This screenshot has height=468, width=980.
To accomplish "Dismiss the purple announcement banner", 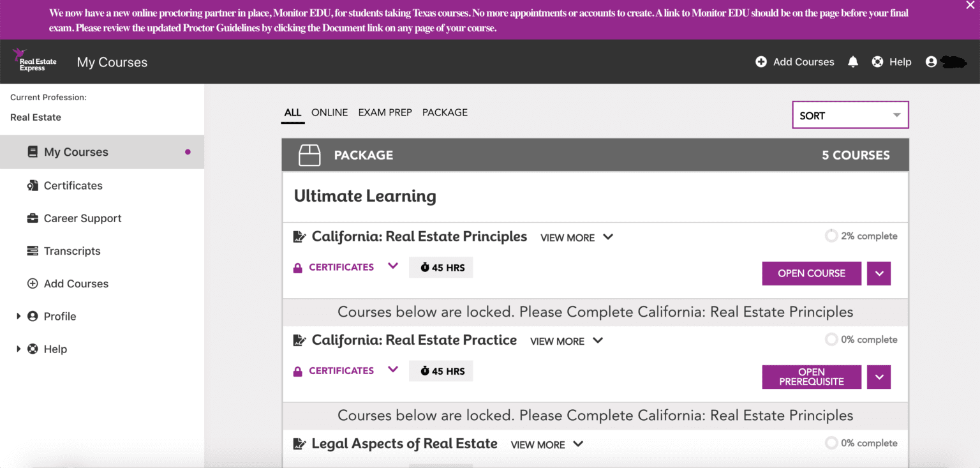I will [x=970, y=6].
